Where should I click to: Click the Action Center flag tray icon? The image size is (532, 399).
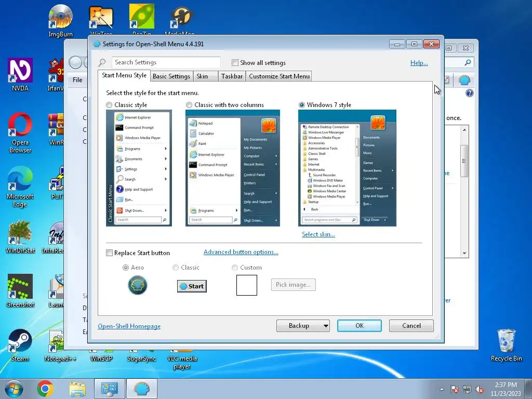coord(455,389)
